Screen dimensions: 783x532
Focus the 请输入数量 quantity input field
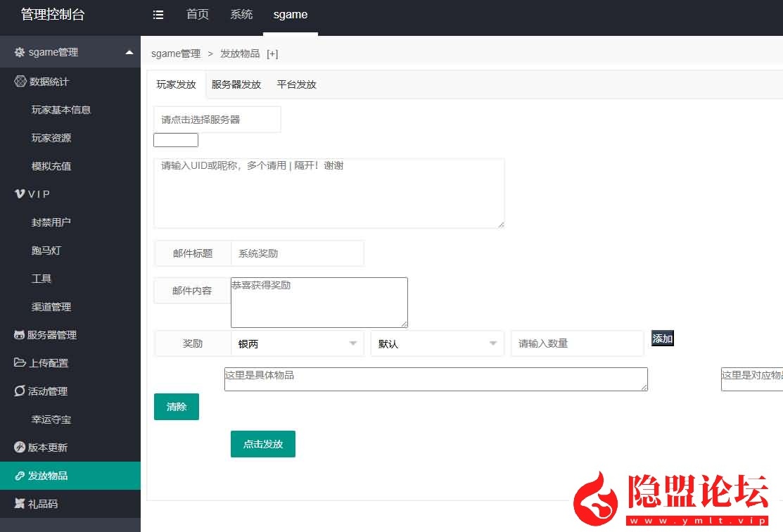577,344
